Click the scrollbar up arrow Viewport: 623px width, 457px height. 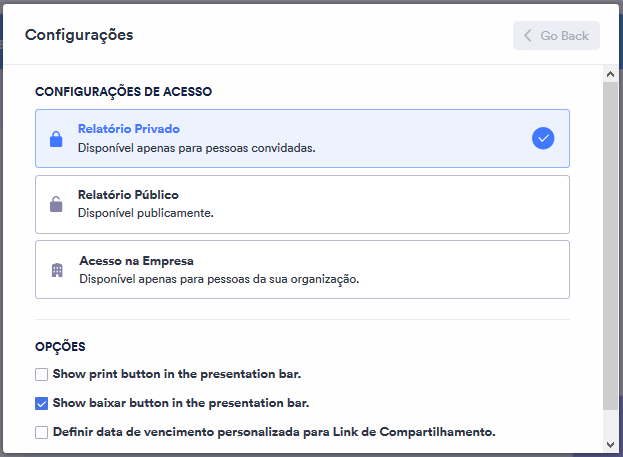610,74
